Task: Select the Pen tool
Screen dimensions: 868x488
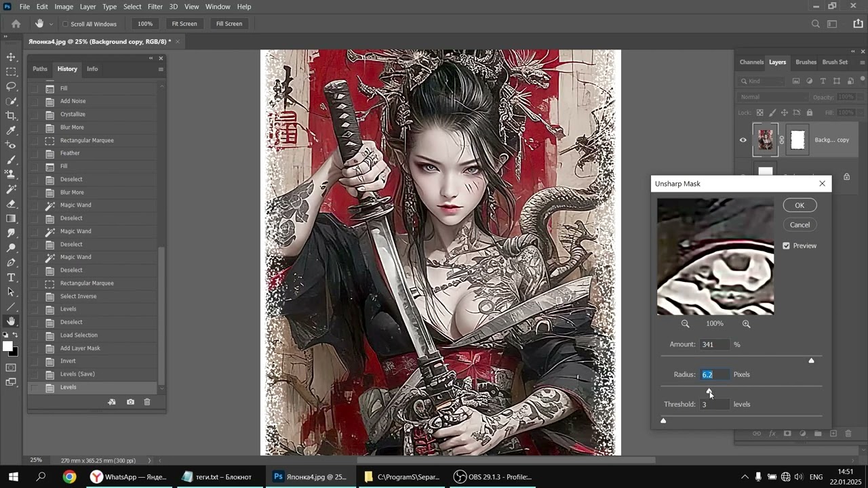Action: (11, 262)
